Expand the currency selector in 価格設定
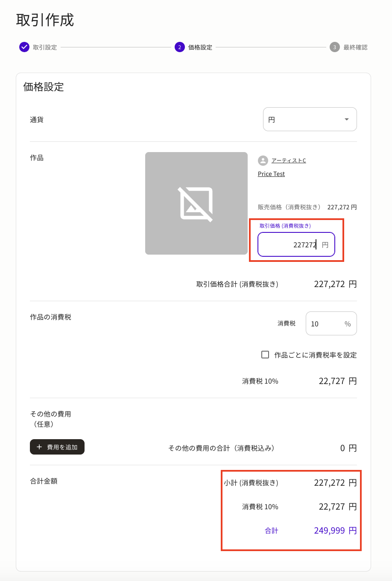The width and height of the screenshot is (392, 581). click(310, 119)
